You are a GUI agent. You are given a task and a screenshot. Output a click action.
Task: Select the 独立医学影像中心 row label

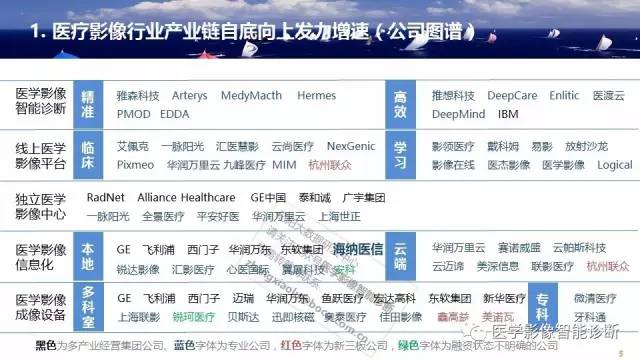pos(41,207)
